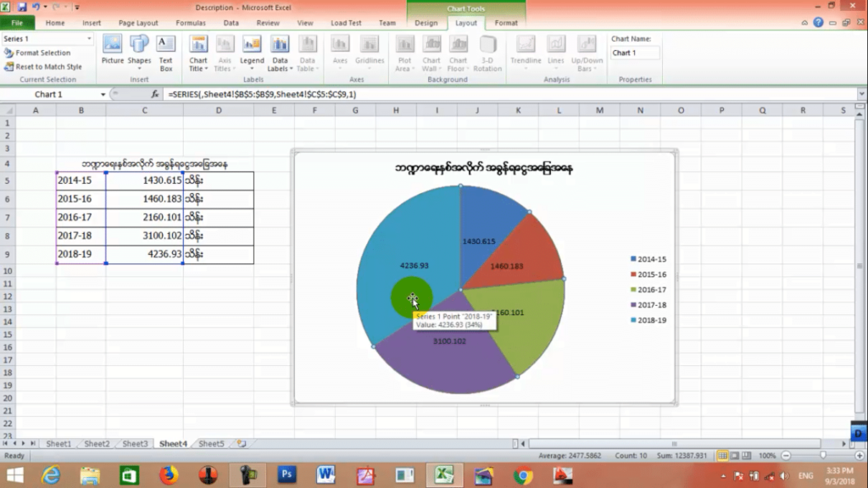Switch to the Insert ribbon tab
This screenshot has height=488, width=868.
tap(92, 23)
